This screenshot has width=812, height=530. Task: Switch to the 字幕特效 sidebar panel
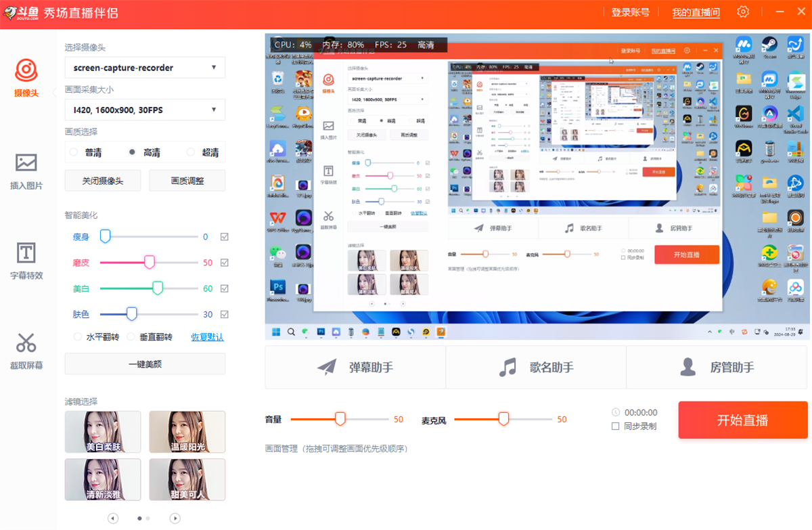(27, 261)
